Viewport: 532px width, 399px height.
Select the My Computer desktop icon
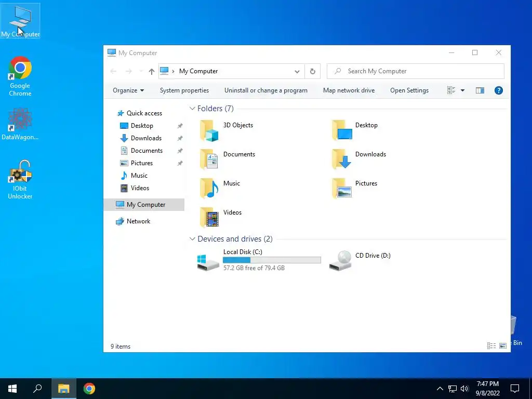20,20
